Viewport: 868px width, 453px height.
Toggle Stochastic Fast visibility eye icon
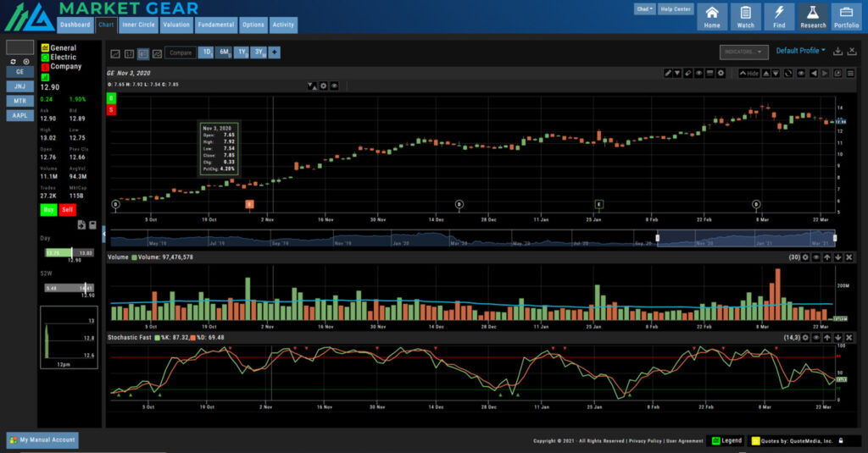816,338
